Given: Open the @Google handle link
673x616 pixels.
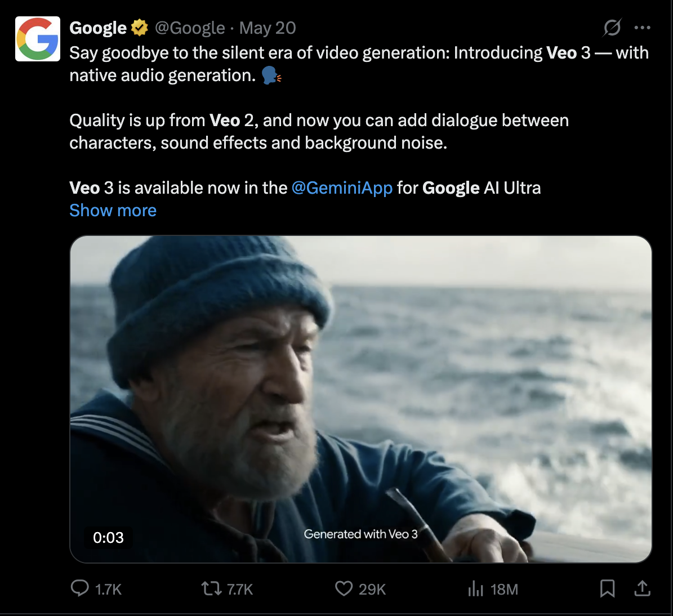Looking at the screenshot, I should 189,28.
